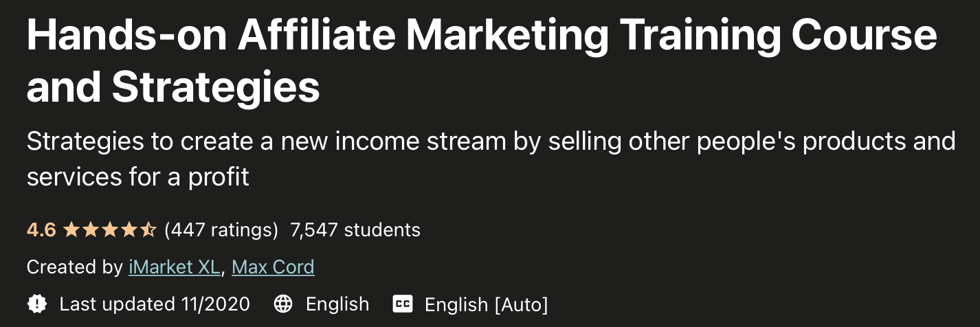Click the 4.6 rating score
Viewport: 980px width, 327px height.
(x=41, y=229)
